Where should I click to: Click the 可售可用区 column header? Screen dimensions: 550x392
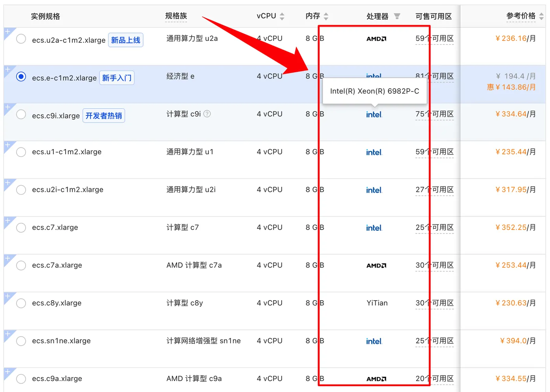pos(434,16)
